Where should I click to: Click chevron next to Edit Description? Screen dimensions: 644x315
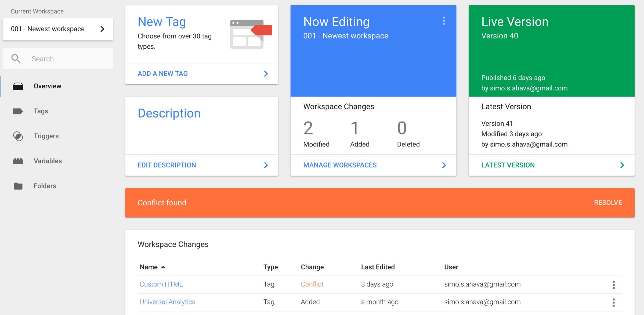click(266, 165)
